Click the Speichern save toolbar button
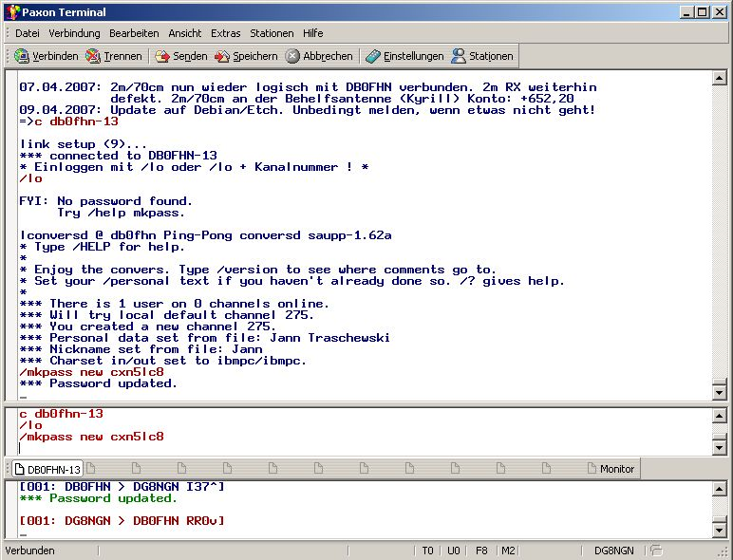The image size is (733, 560). tap(246, 56)
